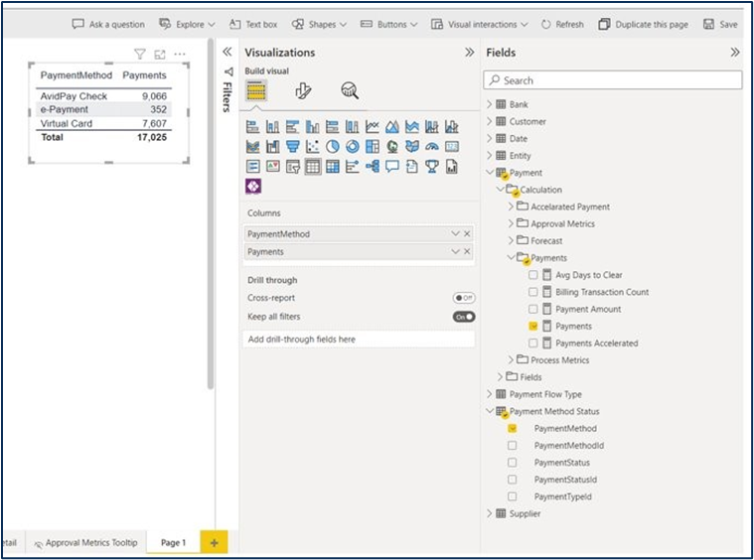The image size is (754, 560).
Task: Turn off the Keep all filters toggle
Action: [x=464, y=317]
